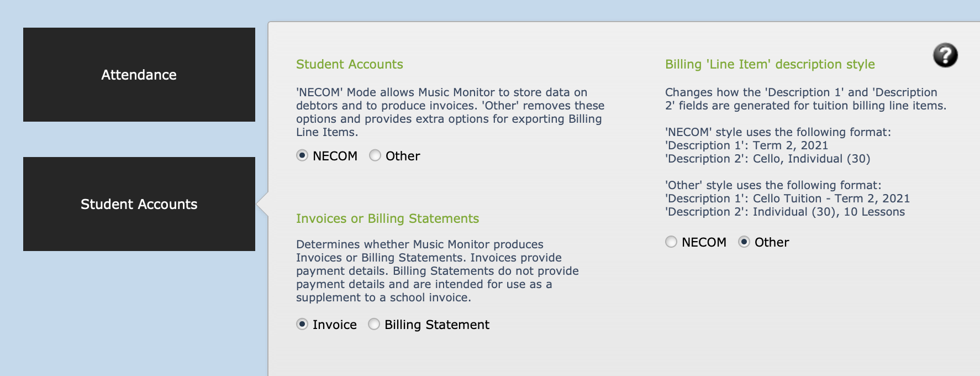Select NECOM radio for line item style

pos(671,242)
